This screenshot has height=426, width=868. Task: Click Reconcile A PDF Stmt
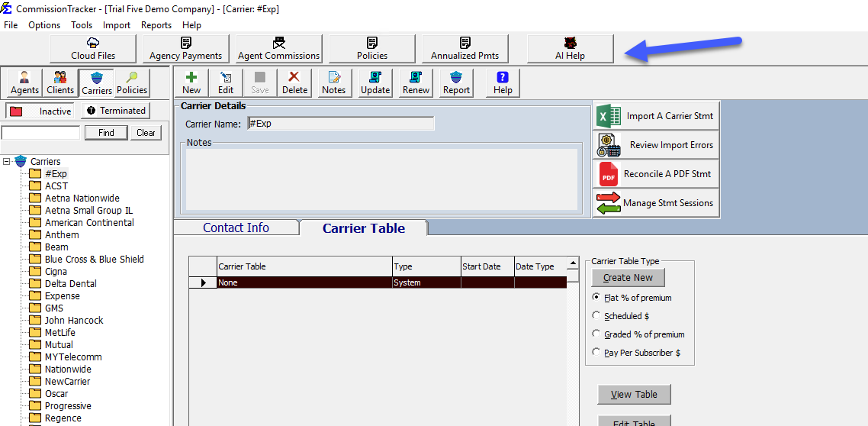656,174
